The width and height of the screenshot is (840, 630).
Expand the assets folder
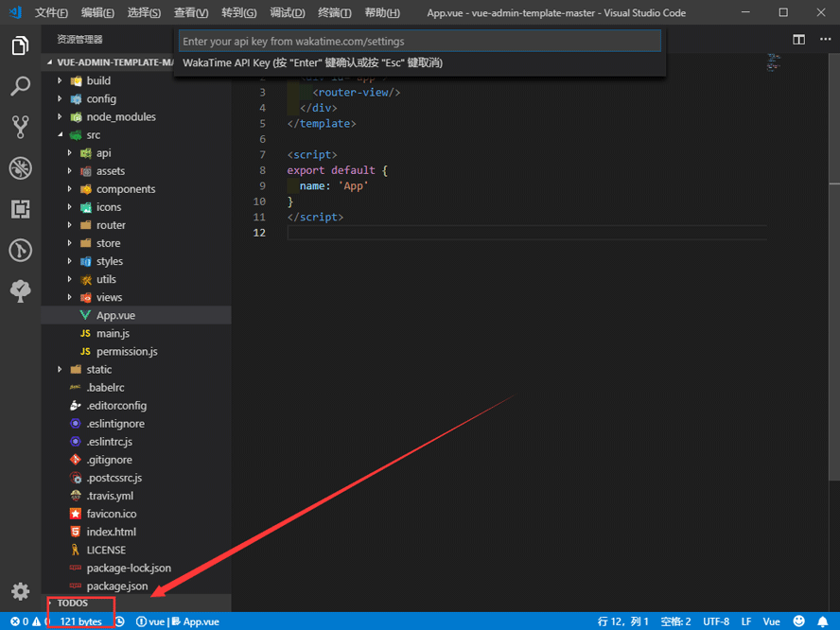coord(136,171)
